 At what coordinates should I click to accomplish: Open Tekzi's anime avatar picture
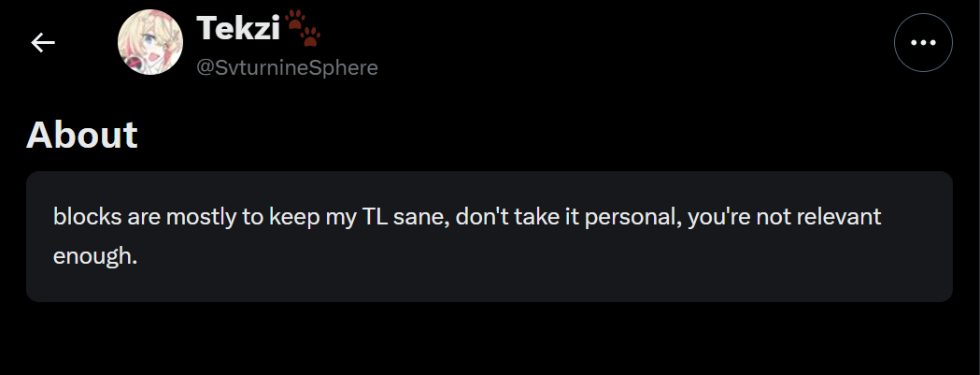tap(149, 43)
